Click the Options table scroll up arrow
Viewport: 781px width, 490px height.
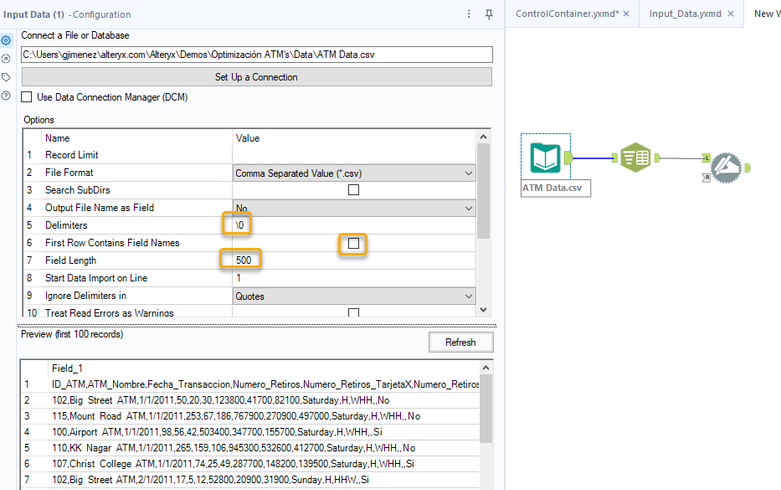tap(483, 136)
